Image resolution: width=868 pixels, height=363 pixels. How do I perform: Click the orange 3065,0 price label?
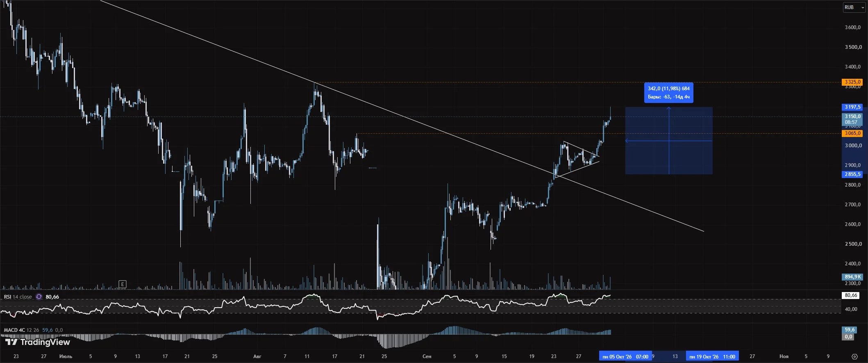(852, 133)
